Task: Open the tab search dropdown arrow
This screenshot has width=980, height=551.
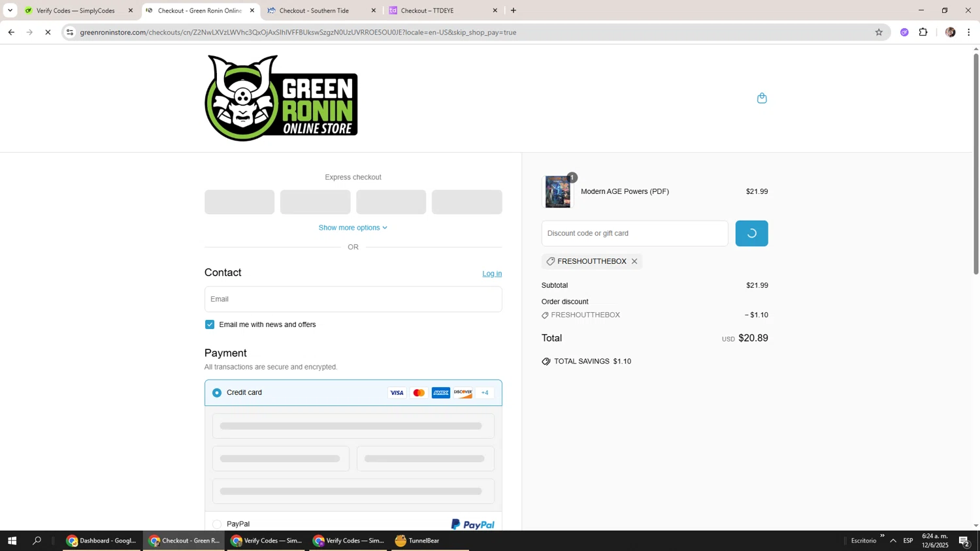Action: click(x=10, y=10)
